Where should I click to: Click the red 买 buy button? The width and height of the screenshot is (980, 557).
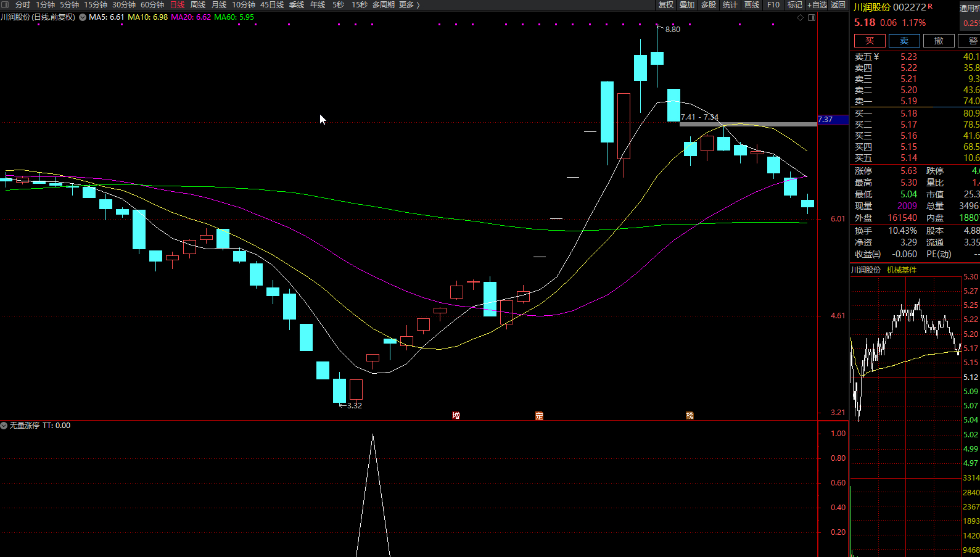pyautogui.click(x=870, y=41)
